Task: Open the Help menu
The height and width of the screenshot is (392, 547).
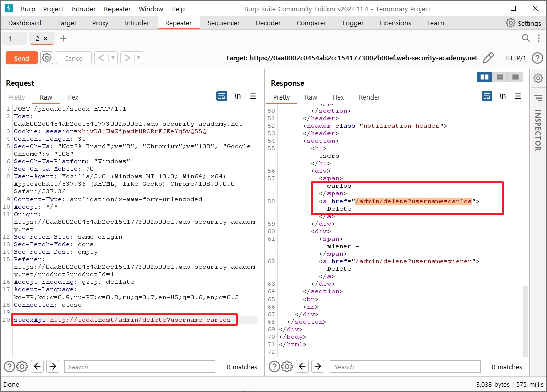Action: coord(178,9)
